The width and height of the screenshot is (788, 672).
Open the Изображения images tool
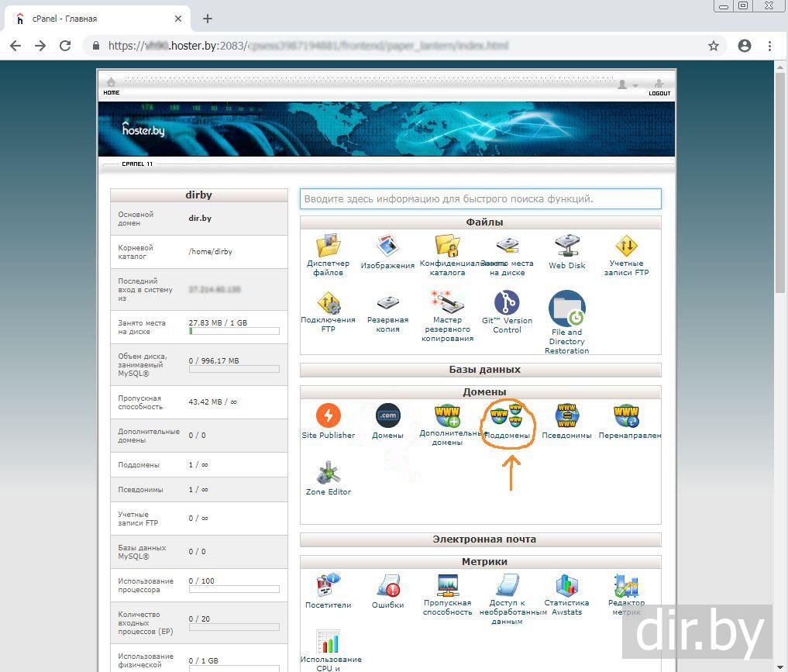tap(387, 246)
